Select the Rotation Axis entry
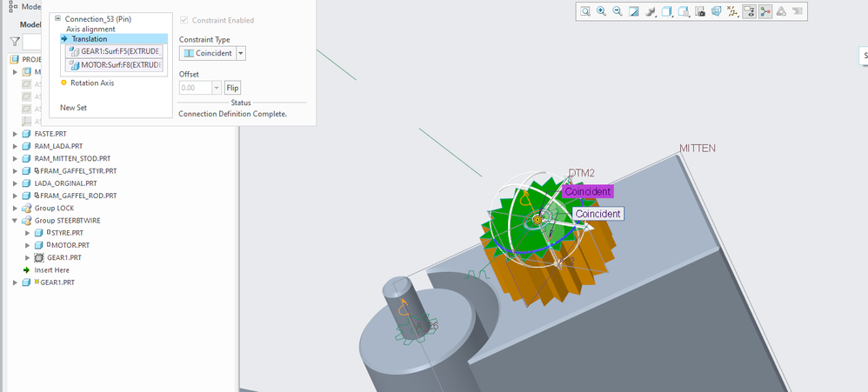Image resolution: width=868 pixels, height=392 pixels. click(x=91, y=83)
